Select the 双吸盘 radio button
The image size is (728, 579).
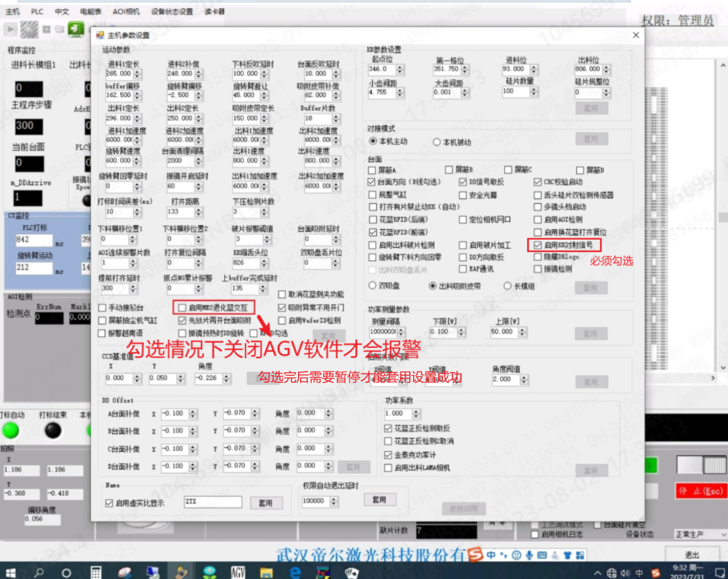pos(372,286)
